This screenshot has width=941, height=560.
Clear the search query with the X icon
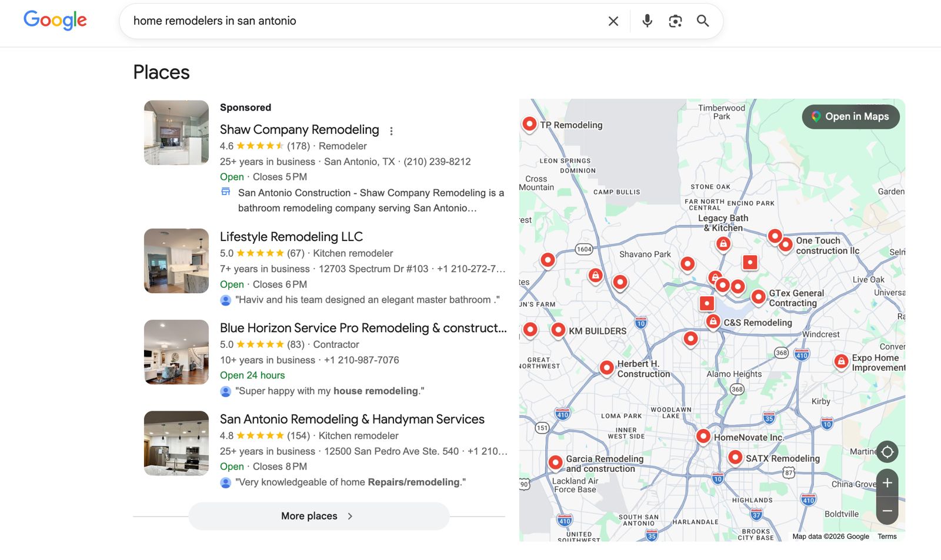tap(613, 21)
